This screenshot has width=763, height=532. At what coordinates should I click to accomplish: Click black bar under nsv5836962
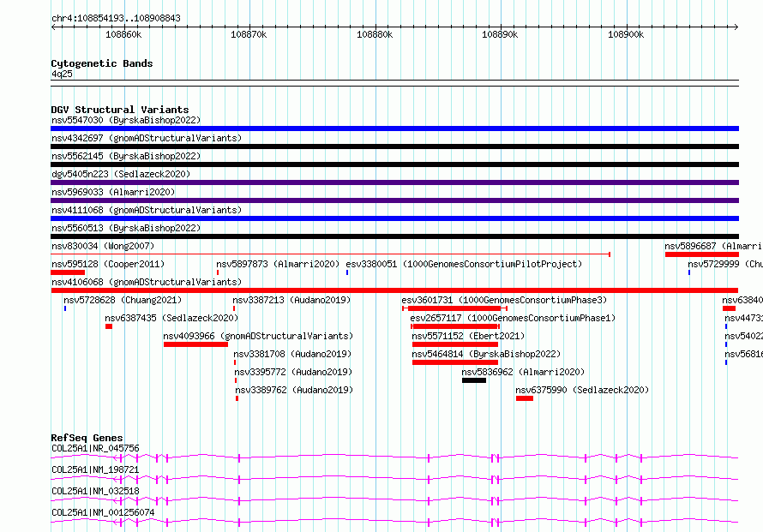coord(474,380)
